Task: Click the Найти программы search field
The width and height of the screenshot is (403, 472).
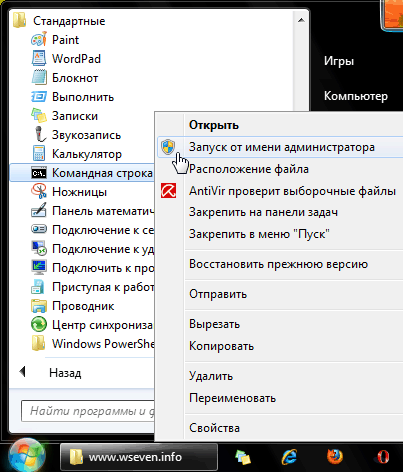Action: tap(88, 411)
